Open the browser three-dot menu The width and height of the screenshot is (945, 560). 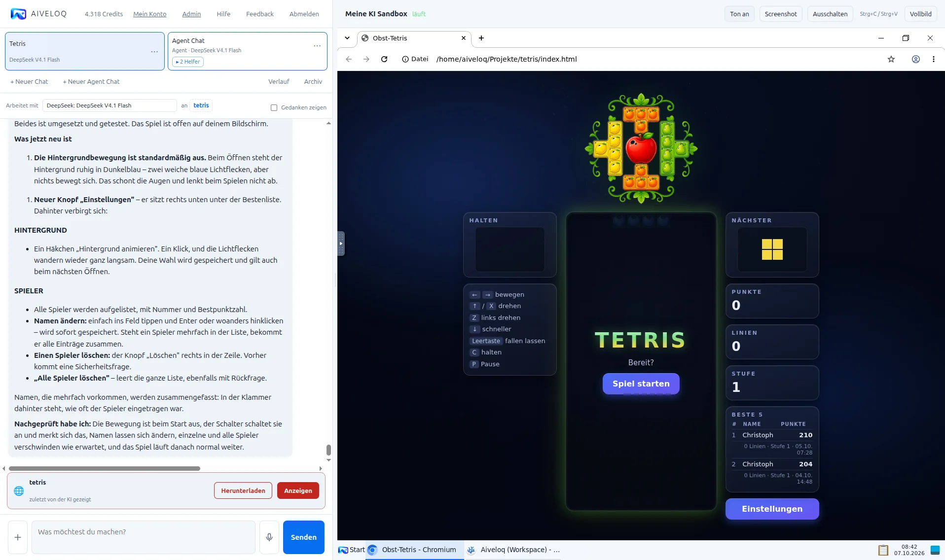[x=934, y=59]
